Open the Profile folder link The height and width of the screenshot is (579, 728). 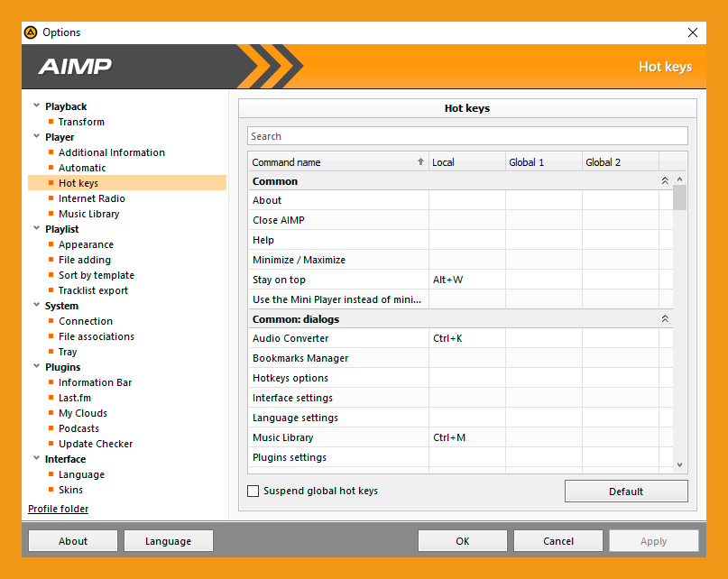click(58, 509)
